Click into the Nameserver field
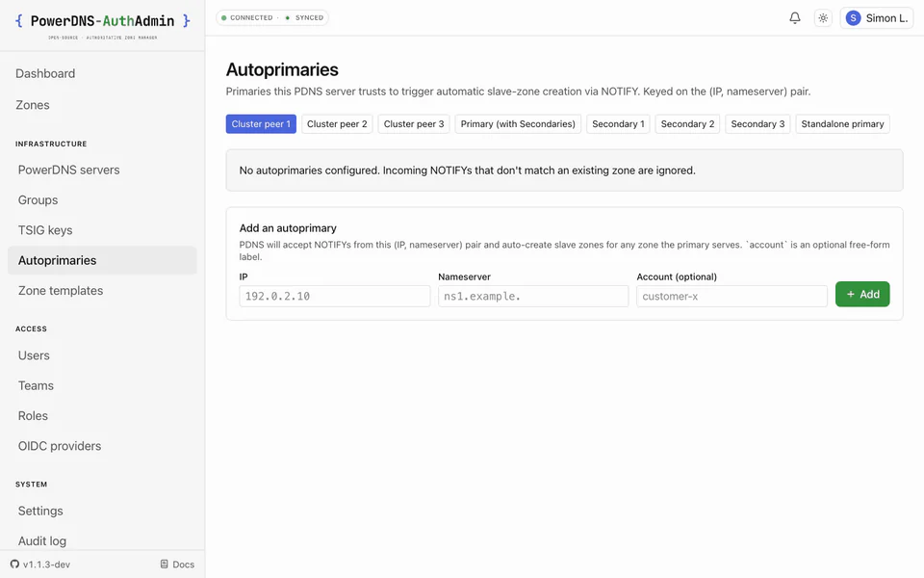Viewport: 924px width, 578px height. click(532, 296)
